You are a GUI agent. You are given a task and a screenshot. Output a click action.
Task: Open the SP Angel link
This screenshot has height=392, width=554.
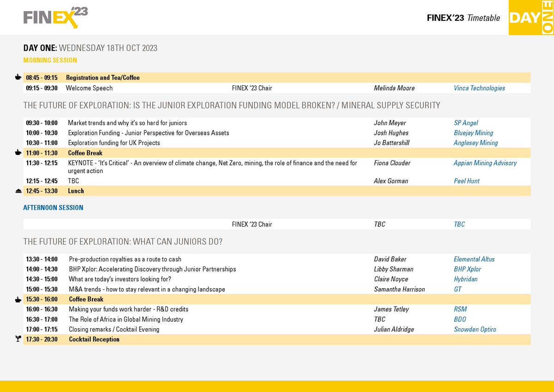tap(466, 123)
